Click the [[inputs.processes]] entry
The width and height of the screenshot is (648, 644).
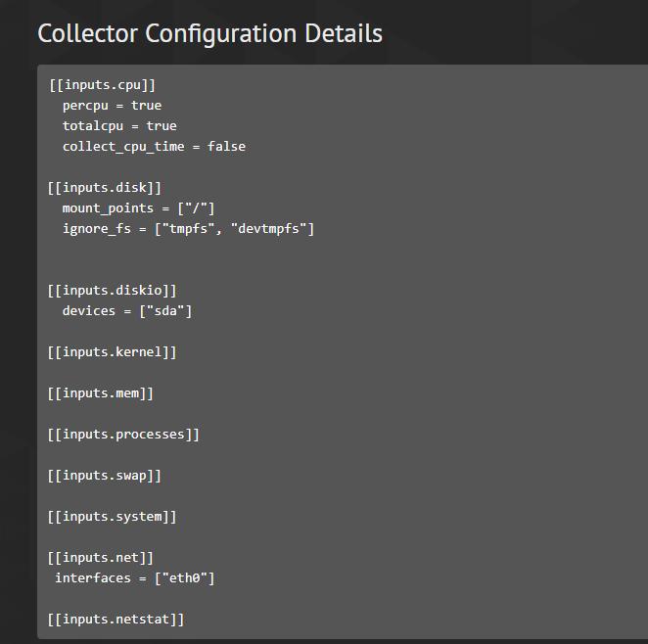coord(123,435)
